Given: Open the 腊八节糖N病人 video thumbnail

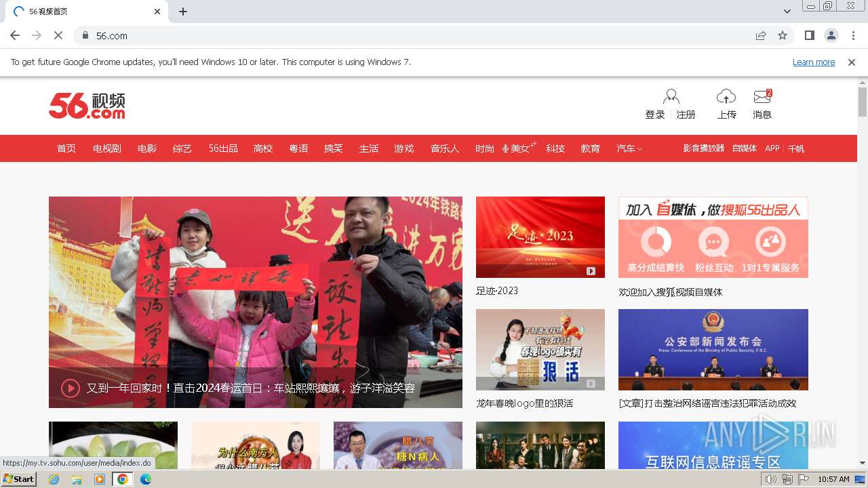Looking at the screenshot, I should point(398,445).
